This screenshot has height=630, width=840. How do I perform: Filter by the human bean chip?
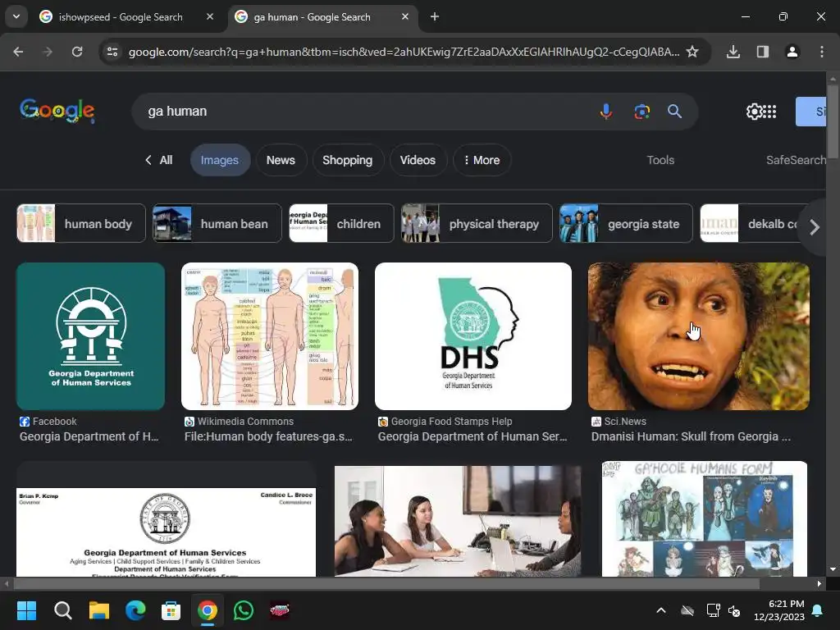click(217, 223)
